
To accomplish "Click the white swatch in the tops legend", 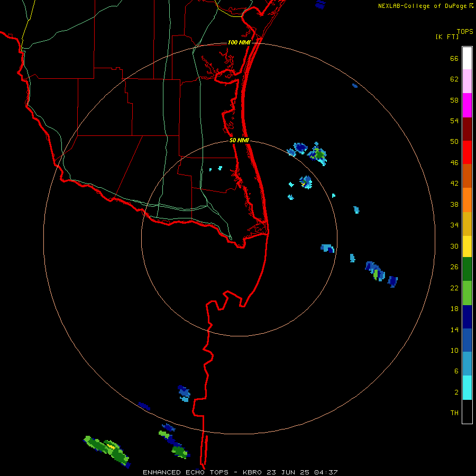I will pos(467,58).
